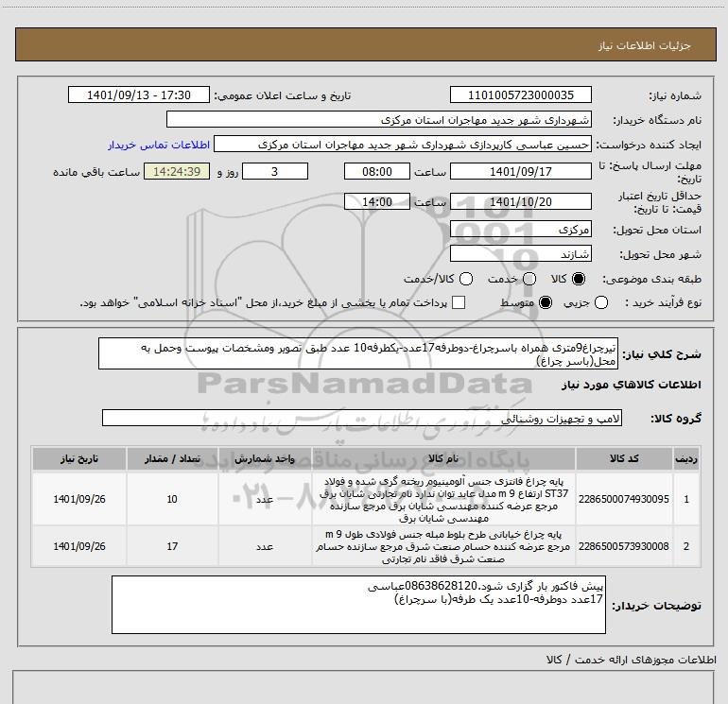This screenshot has height=704, width=728.
Task: Click تاریخ نیاز column header
Action: click(78, 458)
